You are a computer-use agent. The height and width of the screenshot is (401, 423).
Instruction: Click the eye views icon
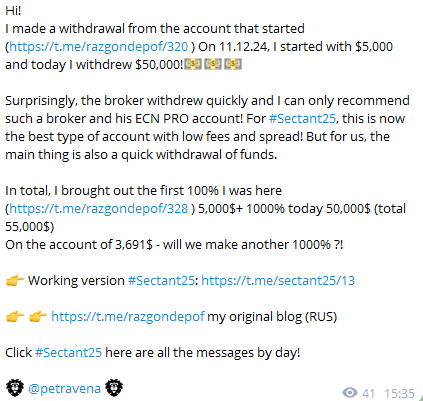tap(350, 393)
